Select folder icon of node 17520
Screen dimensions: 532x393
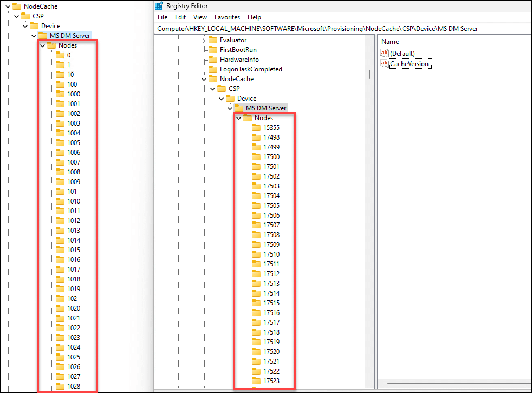(256, 352)
